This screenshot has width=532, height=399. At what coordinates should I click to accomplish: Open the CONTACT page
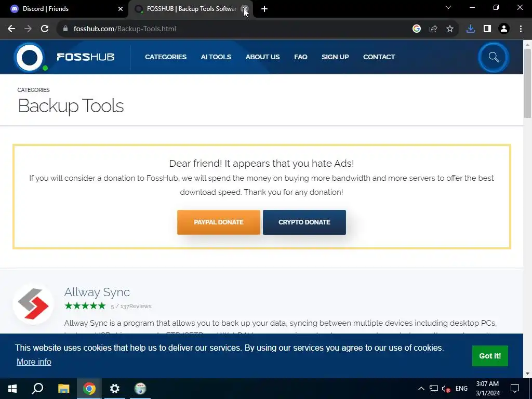coord(379,57)
